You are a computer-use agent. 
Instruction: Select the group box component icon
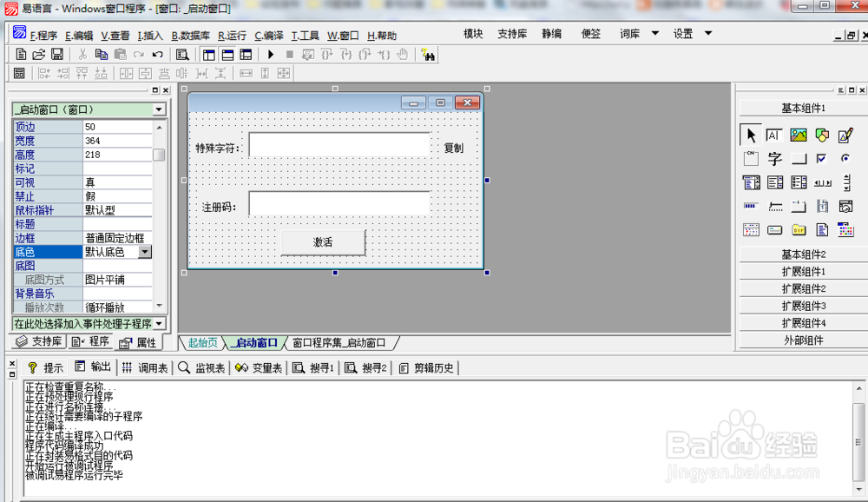click(751, 158)
